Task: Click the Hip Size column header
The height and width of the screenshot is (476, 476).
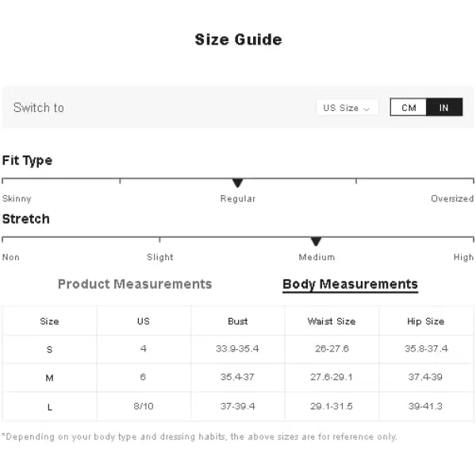Action: 425,321
